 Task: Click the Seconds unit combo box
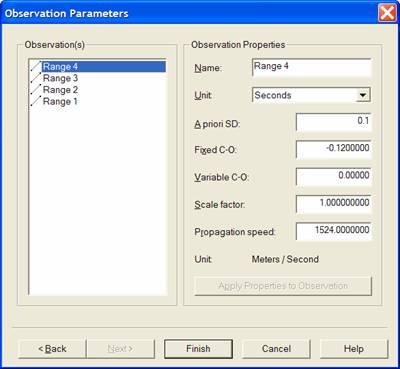tap(311, 95)
